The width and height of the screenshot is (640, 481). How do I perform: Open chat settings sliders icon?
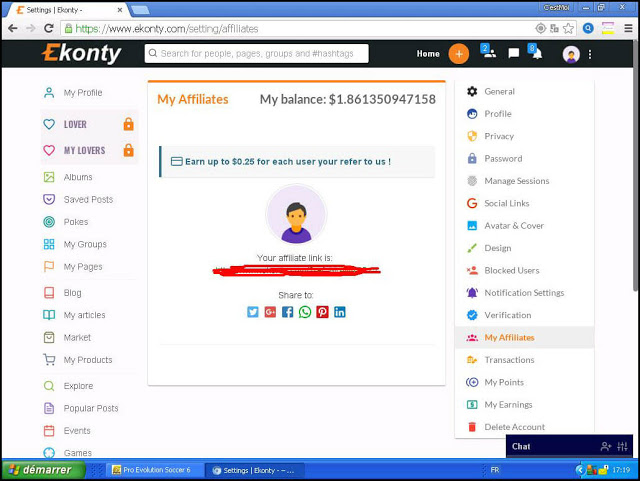click(x=622, y=446)
